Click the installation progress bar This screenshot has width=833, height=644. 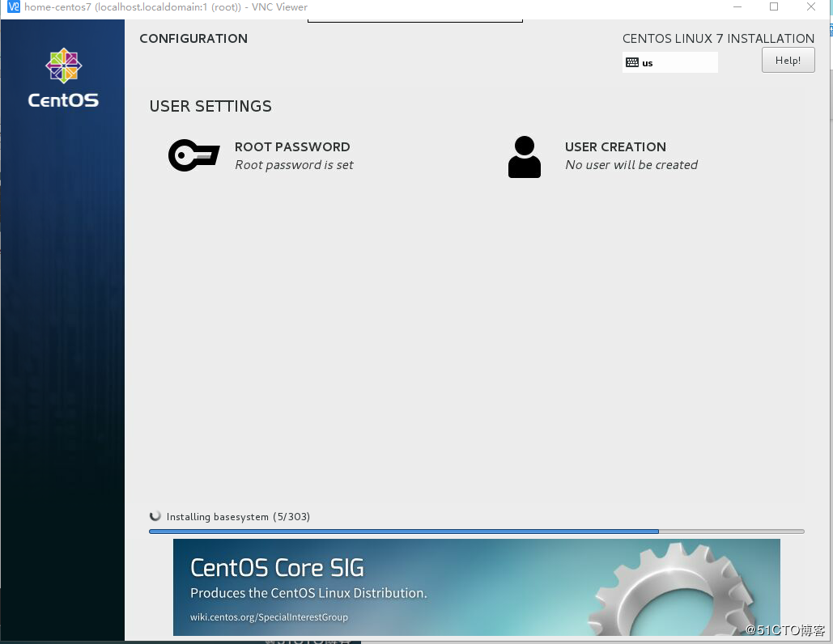tap(477, 531)
